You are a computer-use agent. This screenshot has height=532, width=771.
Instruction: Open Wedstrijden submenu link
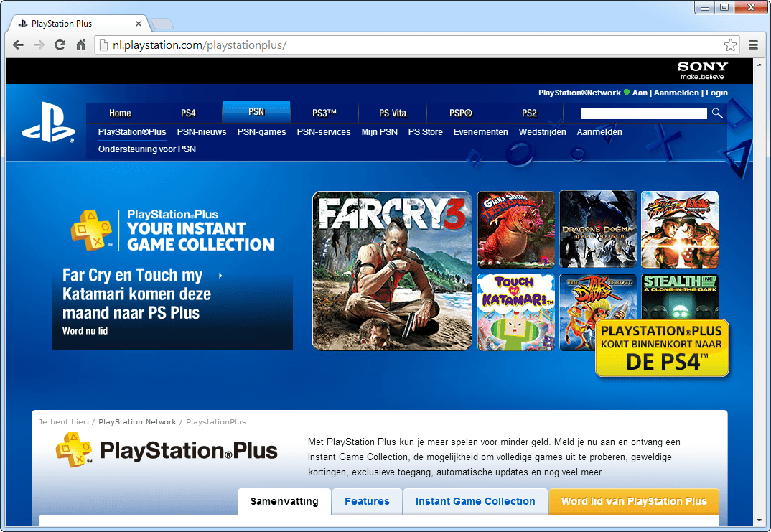542,132
